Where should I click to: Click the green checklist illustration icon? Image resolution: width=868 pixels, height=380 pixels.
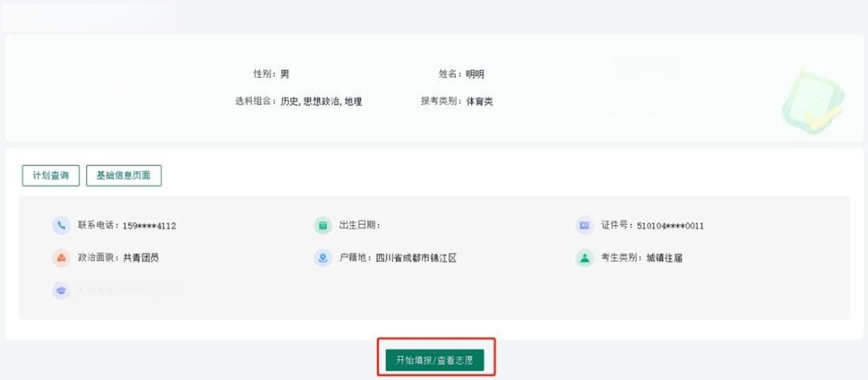813,101
